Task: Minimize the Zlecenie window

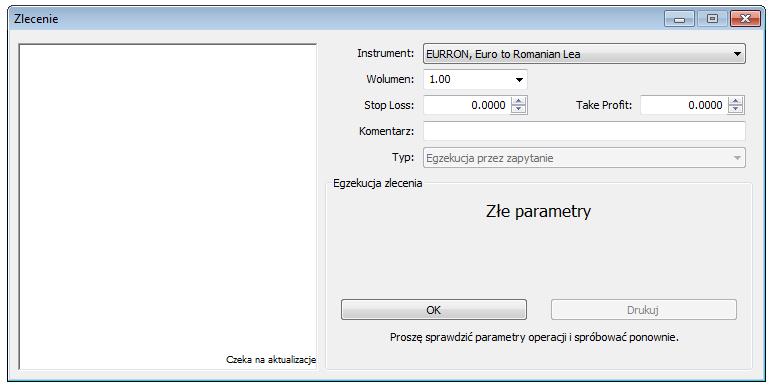Action: pyautogui.click(x=680, y=19)
